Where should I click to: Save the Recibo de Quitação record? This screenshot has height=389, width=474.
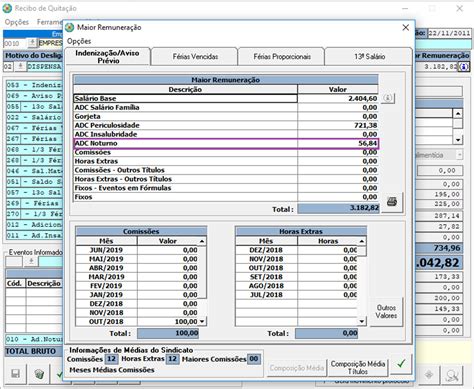click(15, 373)
